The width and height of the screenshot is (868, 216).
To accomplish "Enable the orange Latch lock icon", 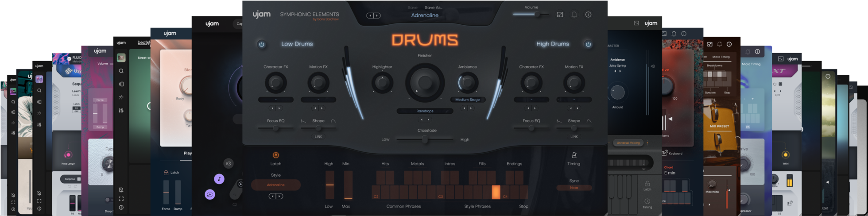I will (275, 155).
